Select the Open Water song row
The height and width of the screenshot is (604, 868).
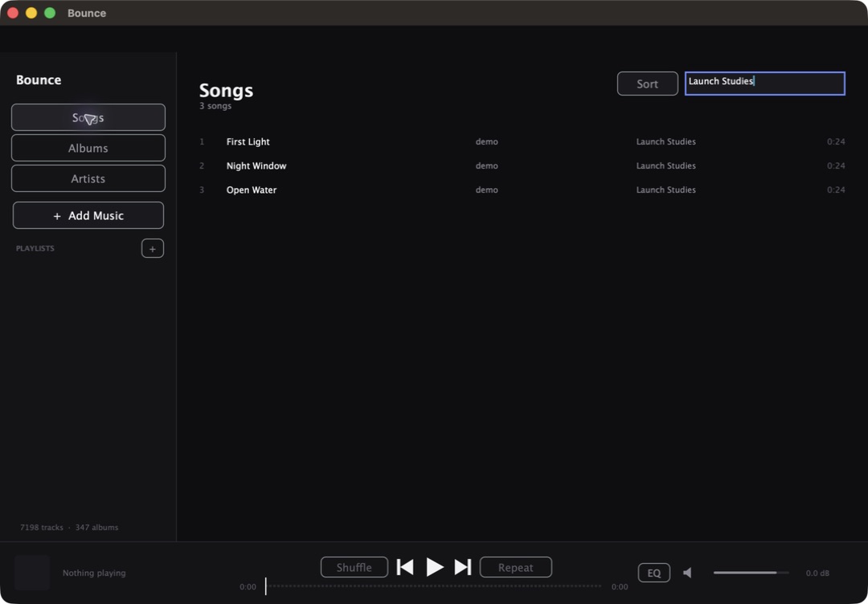point(522,190)
